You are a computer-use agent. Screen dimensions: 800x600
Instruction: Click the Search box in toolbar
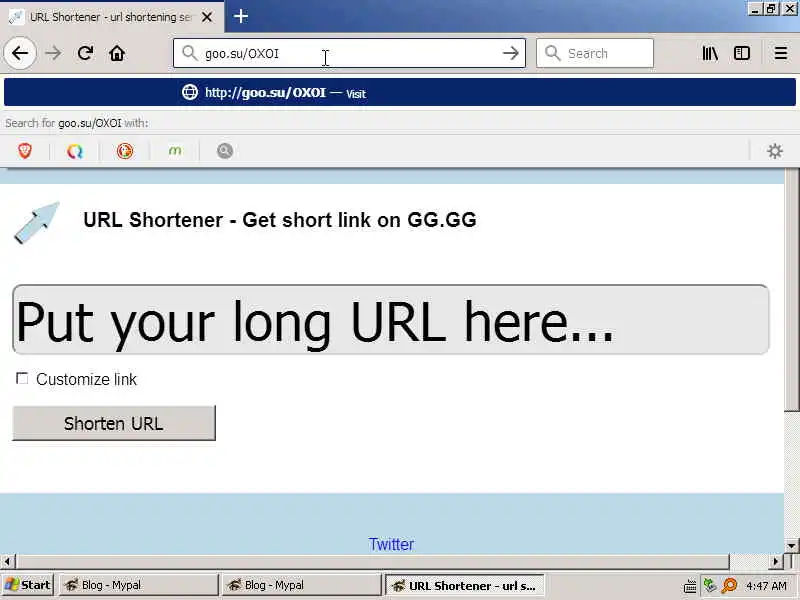tap(595, 53)
